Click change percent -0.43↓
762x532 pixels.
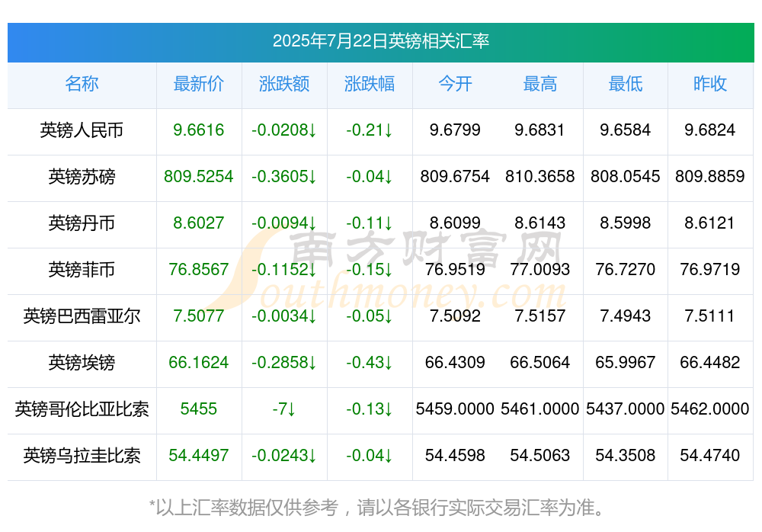pyautogui.click(x=370, y=362)
